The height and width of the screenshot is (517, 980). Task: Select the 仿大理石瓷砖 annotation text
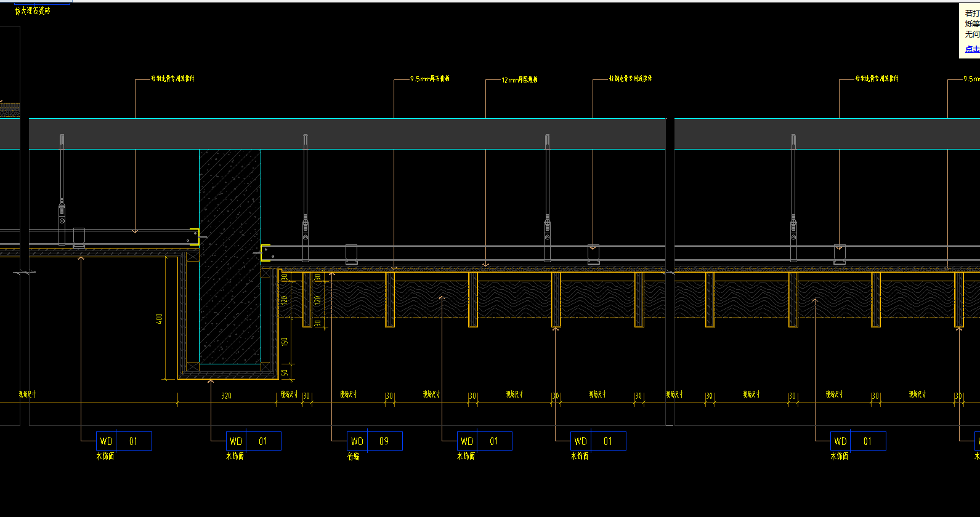point(33,10)
